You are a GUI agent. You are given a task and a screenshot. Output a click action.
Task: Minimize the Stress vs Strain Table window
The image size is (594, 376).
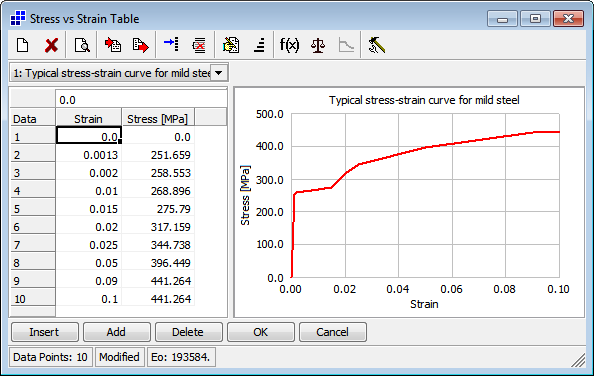(x=502, y=19)
